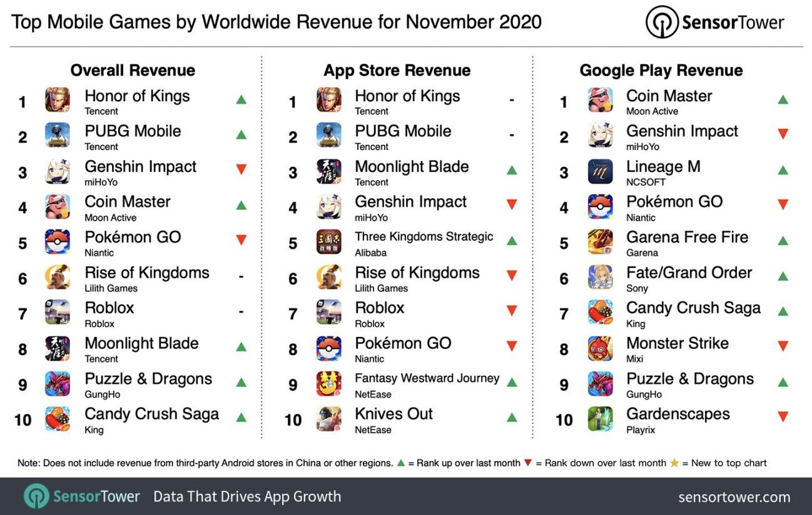Image resolution: width=812 pixels, height=515 pixels.
Task: Click the green up arrow beside Lineage M
Action: 783,170
